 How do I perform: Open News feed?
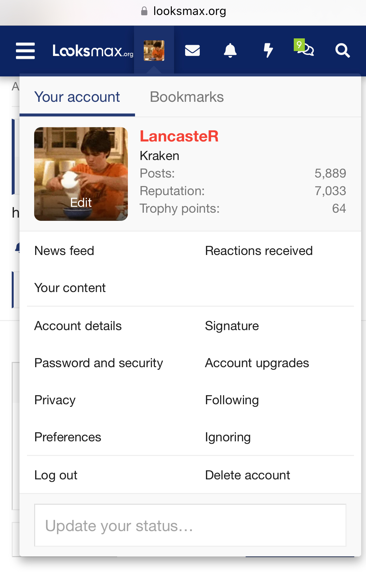pyautogui.click(x=64, y=251)
